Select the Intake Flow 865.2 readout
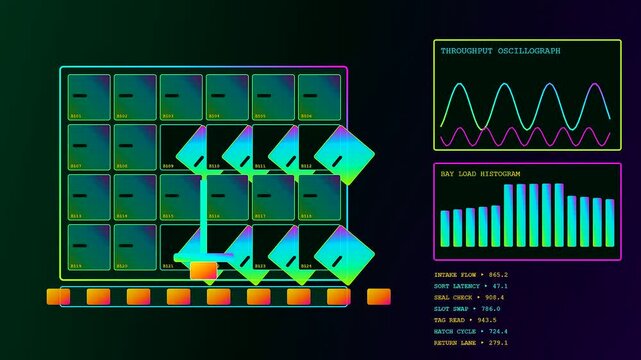The height and width of the screenshot is (360, 641). click(x=471, y=275)
